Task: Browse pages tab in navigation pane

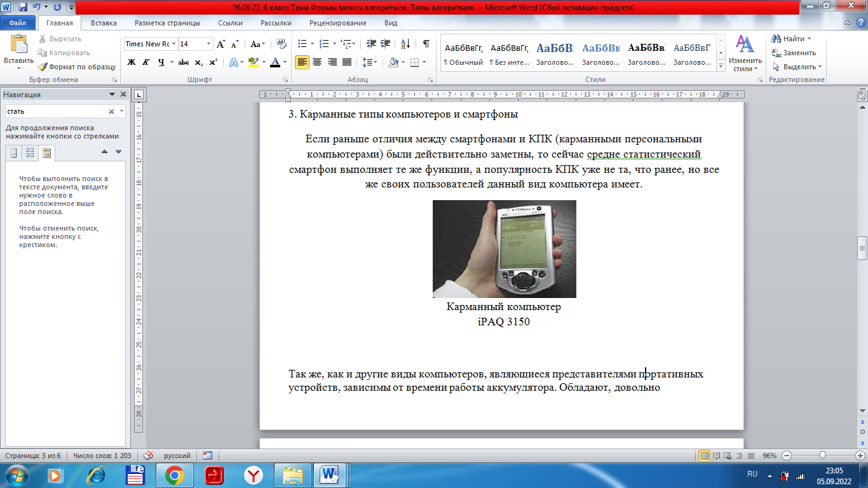Action: tap(30, 152)
